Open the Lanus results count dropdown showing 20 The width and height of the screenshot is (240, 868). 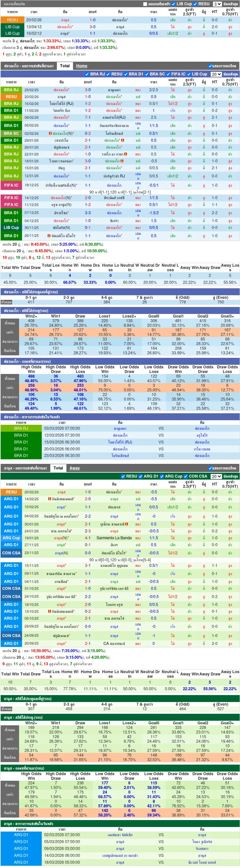(x=216, y=476)
